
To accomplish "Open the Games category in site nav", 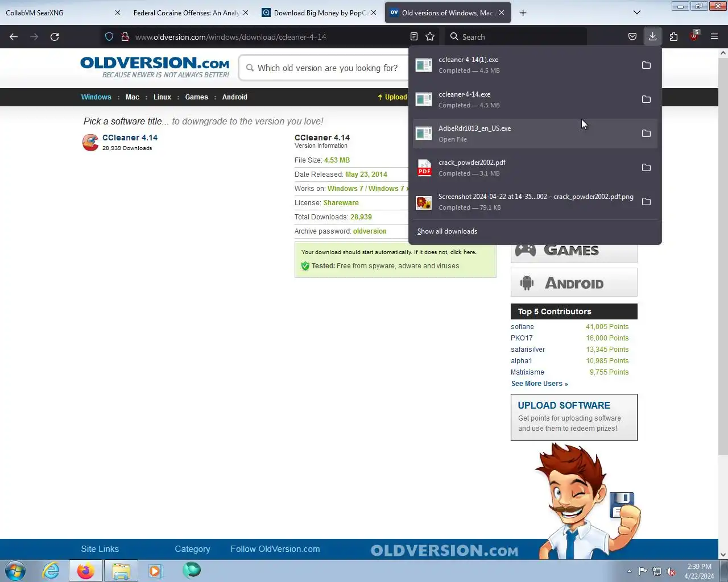I will pyautogui.click(x=196, y=97).
